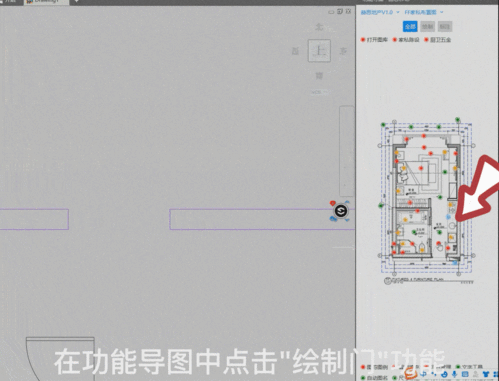Click the 家私陈设 link
This screenshot has width=499, height=381.
406,40
